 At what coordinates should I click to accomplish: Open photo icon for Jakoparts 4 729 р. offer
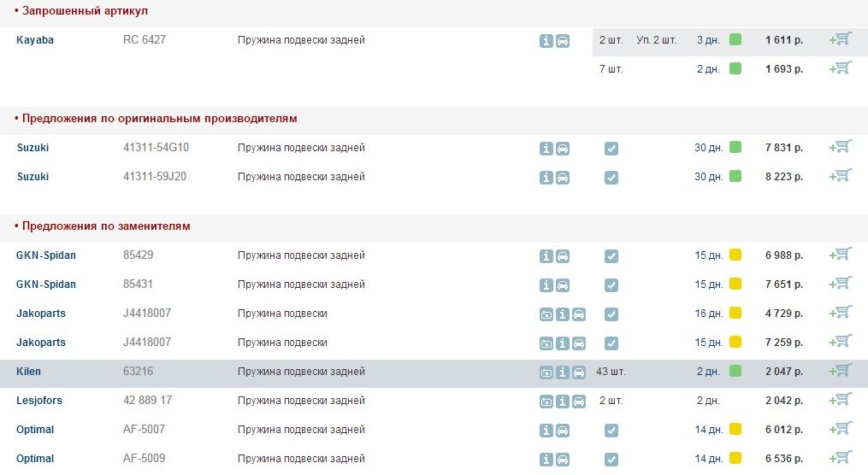(546, 314)
